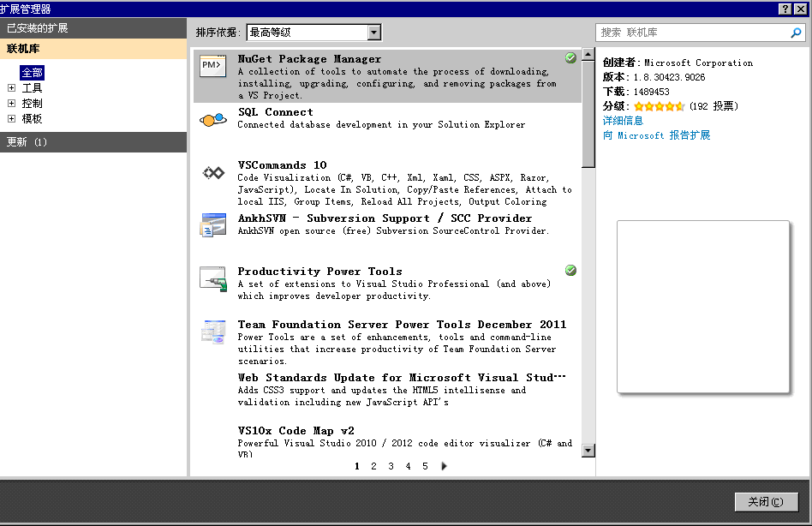The width and height of the screenshot is (812, 526).
Task: Click the AnkhSVN extension icon
Action: (x=212, y=225)
